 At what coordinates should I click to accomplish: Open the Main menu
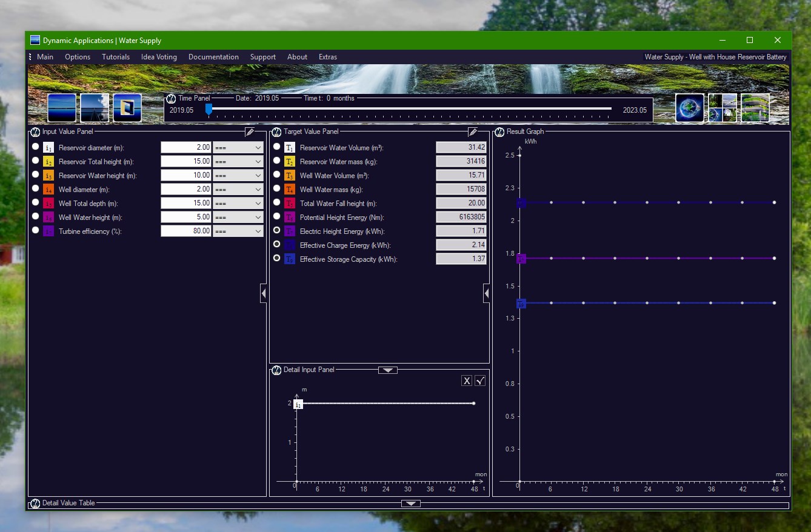(x=45, y=57)
